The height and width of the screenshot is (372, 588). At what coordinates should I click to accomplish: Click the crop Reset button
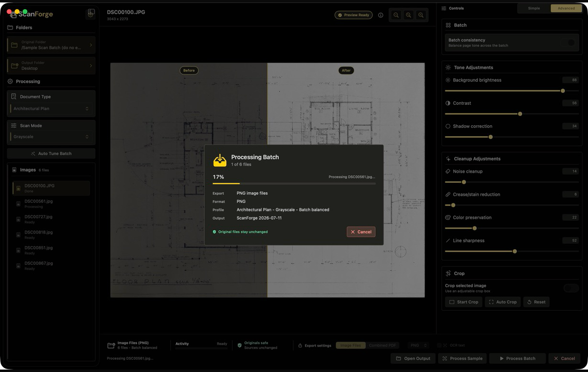[536, 302]
